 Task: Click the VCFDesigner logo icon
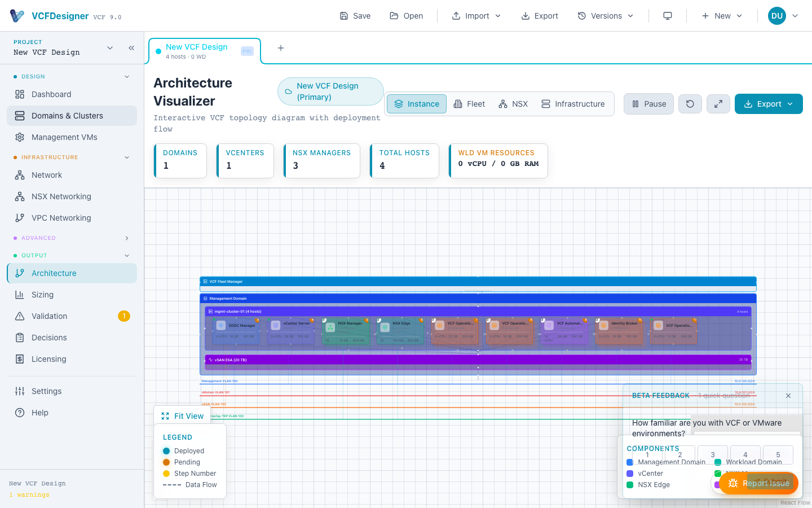(x=17, y=16)
